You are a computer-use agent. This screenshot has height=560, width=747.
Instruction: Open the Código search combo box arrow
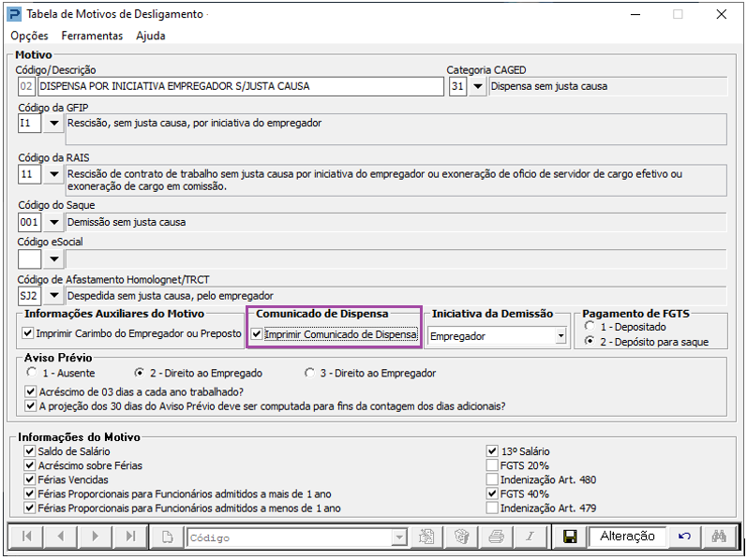click(398, 538)
